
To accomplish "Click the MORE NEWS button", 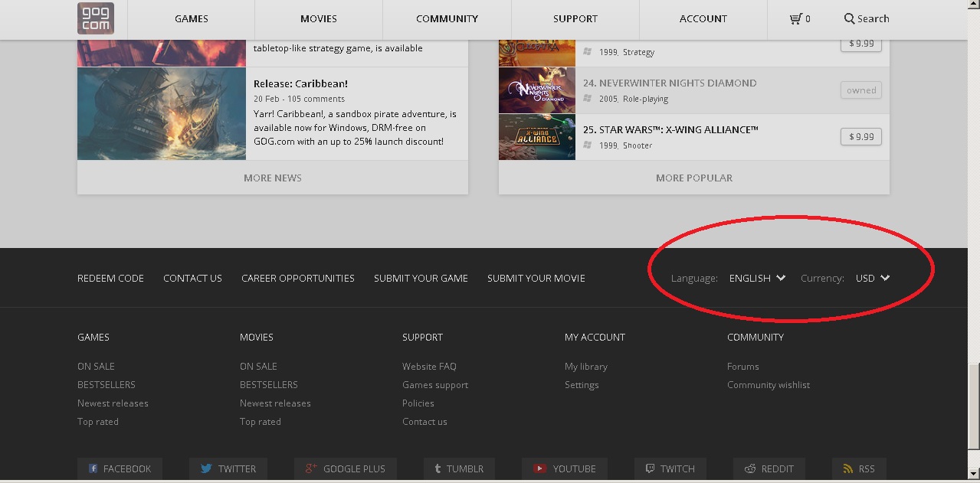I will [273, 178].
